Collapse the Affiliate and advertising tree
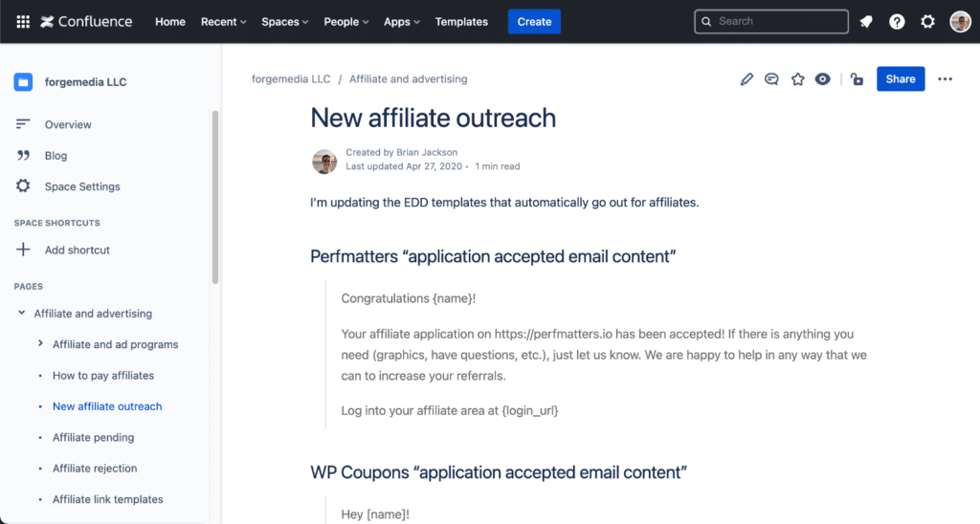The image size is (980, 524). click(x=22, y=314)
